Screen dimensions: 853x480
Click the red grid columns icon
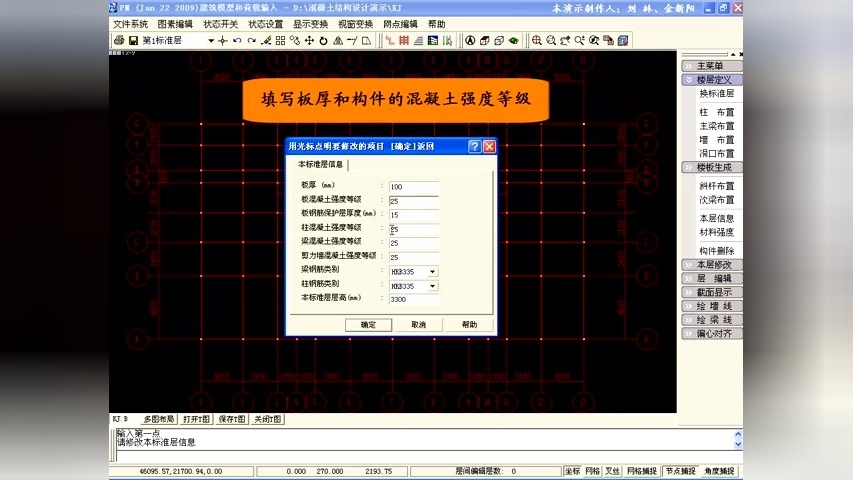[x=404, y=40]
